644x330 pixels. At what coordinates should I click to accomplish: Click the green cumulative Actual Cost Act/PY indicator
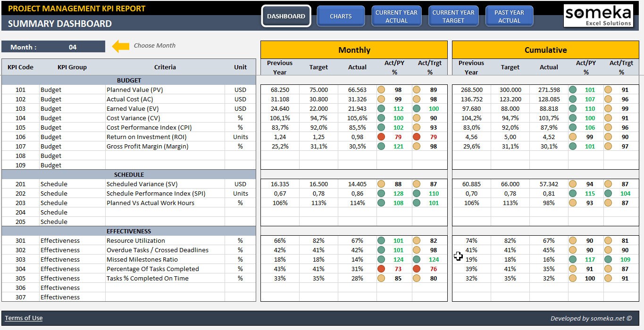[573, 99]
